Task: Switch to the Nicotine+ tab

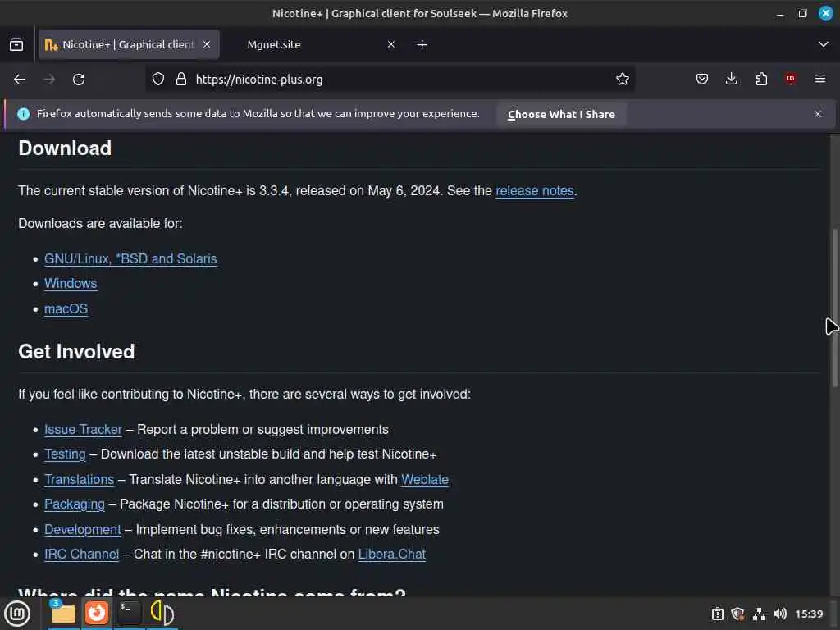Action: click(129, 44)
